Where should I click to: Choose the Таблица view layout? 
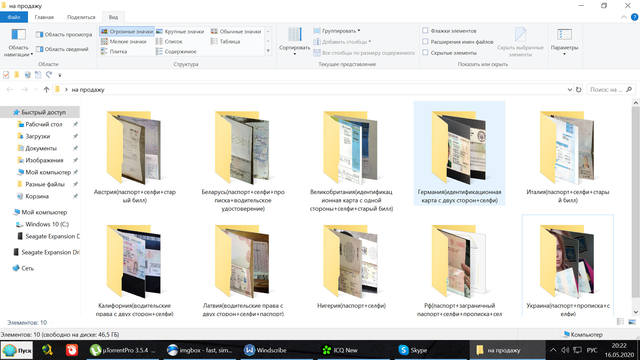click(x=226, y=42)
